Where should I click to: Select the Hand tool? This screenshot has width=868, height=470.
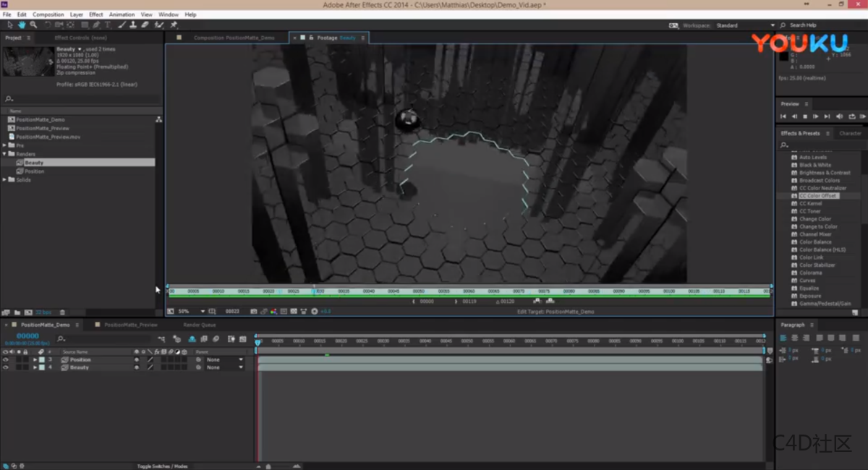pyautogui.click(x=22, y=25)
